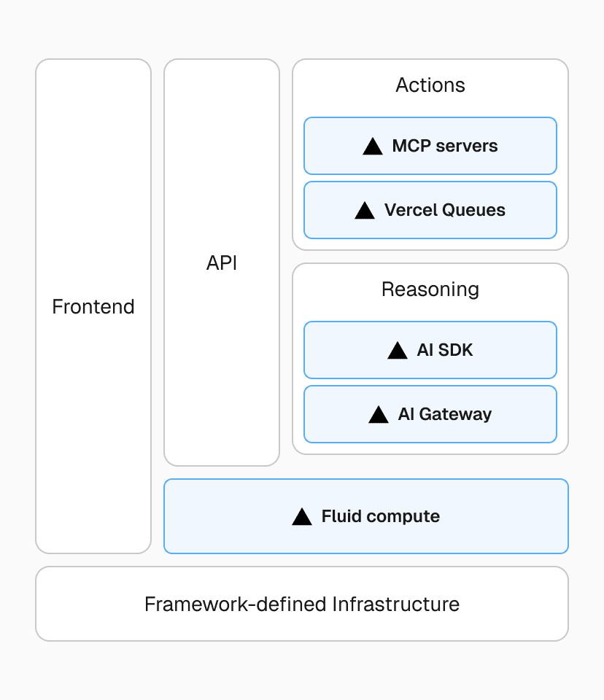The width and height of the screenshot is (604, 700).
Task: Collapse the API column
Action: [x=221, y=262]
